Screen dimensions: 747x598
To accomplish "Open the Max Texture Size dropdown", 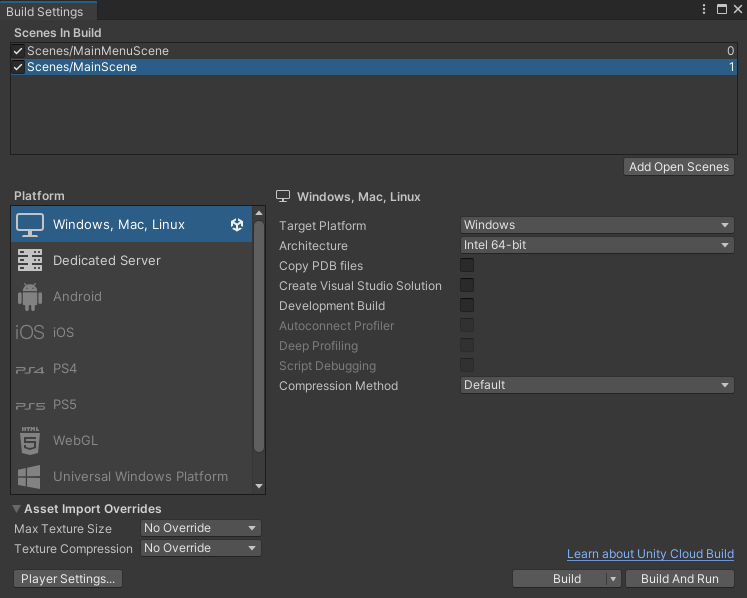I will tap(201, 528).
